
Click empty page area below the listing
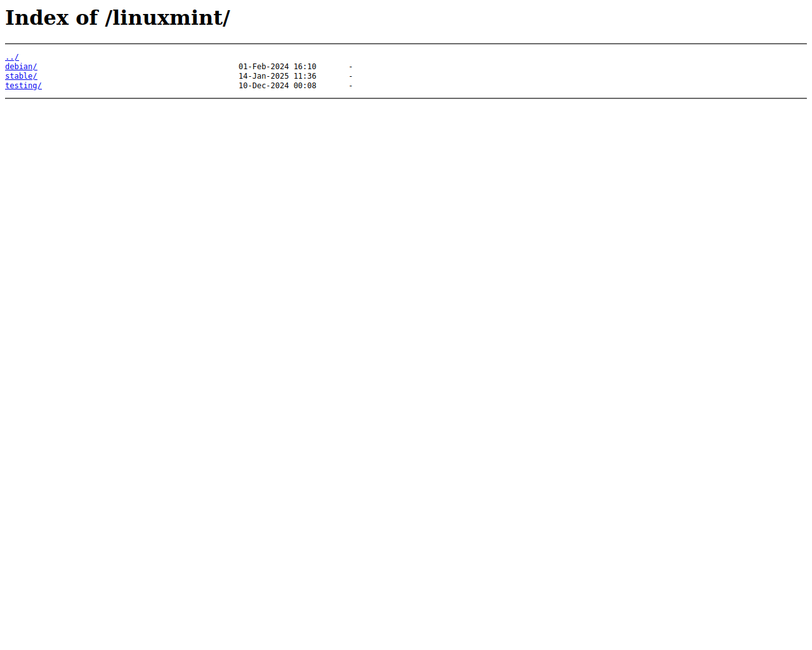(x=406, y=368)
